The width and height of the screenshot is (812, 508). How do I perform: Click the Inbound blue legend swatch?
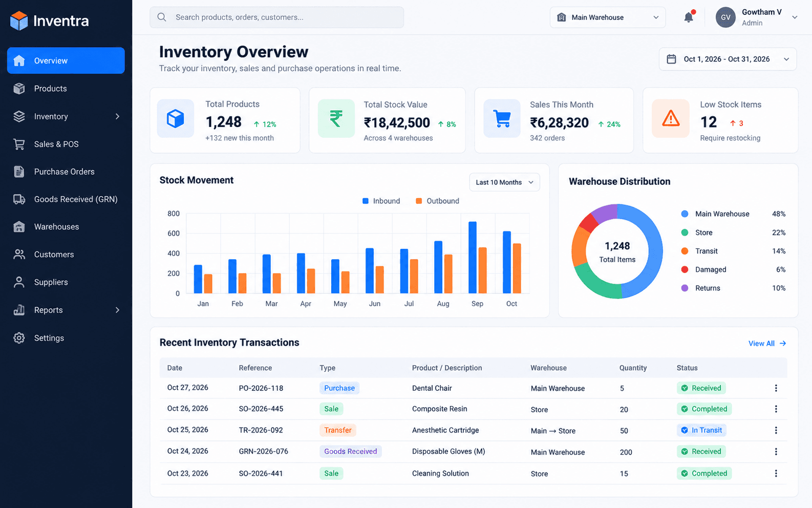click(366, 201)
